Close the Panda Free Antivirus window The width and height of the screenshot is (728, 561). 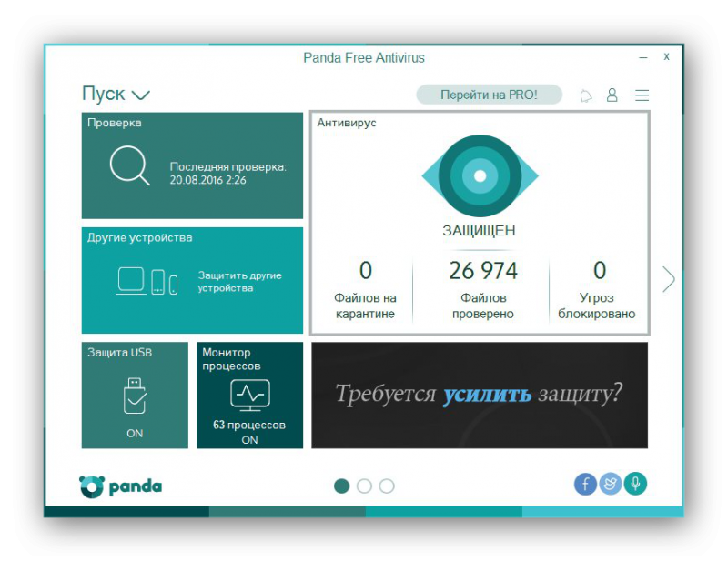coord(666,56)
